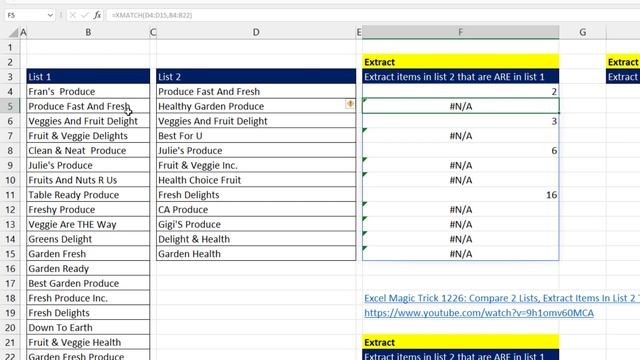
Task: Select 'Healthy Garden Produce' cell
Action: [x=256, y=106]
